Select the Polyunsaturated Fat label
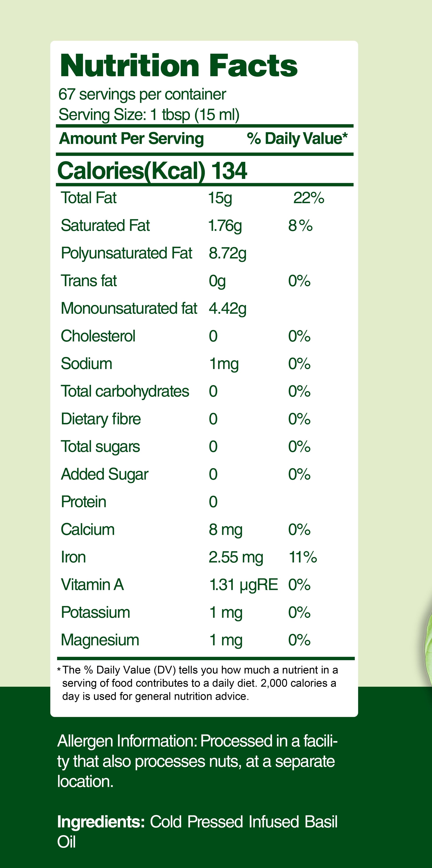Screen dimensions: 432x868 pyautogui.click(x=126, y=253)
